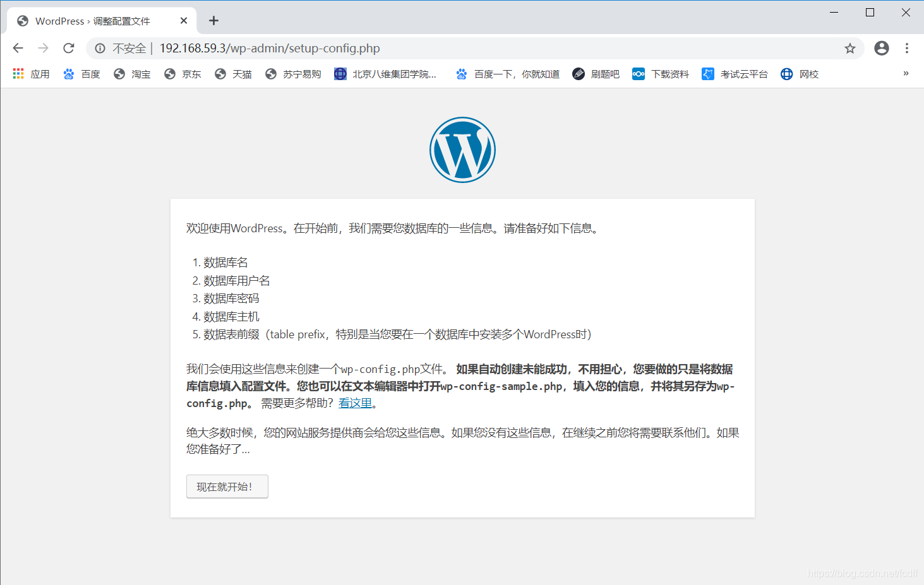Open the 网校 bookmark
Image resolution: width=924 pixels, height=585 pixels.
pyautogui.click(x=800, y=74)
